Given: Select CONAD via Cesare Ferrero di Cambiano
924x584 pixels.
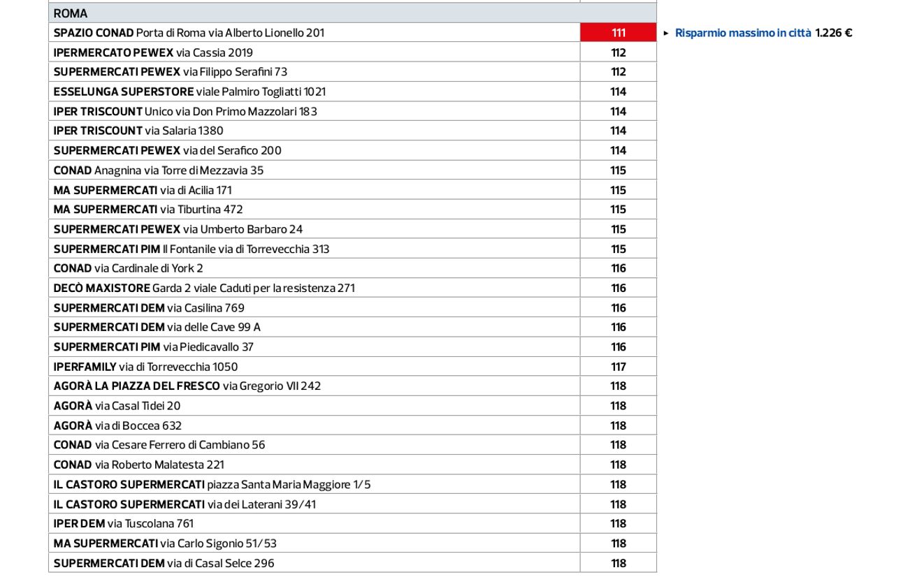Looking at the screenshot, I should point(352,445).
